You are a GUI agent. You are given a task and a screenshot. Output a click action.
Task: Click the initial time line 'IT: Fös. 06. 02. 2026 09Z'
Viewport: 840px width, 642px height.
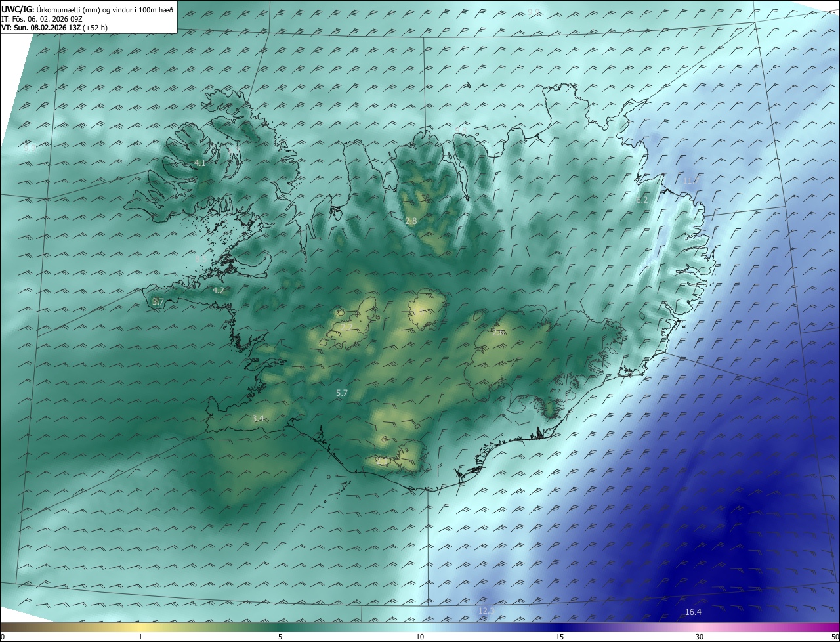point(42,19)
